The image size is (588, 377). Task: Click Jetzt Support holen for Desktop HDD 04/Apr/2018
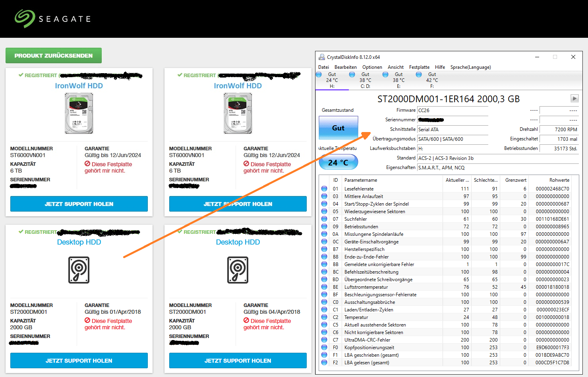click(238, 361)
